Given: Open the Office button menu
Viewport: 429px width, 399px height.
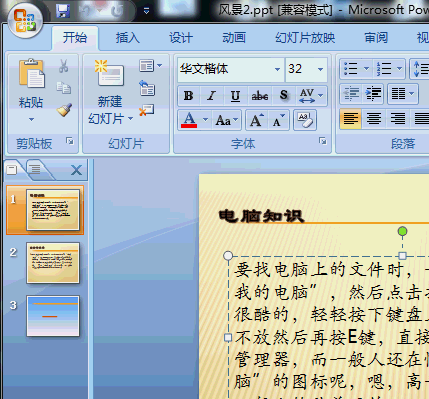Looking at the screenshot, I should point(25,20).
